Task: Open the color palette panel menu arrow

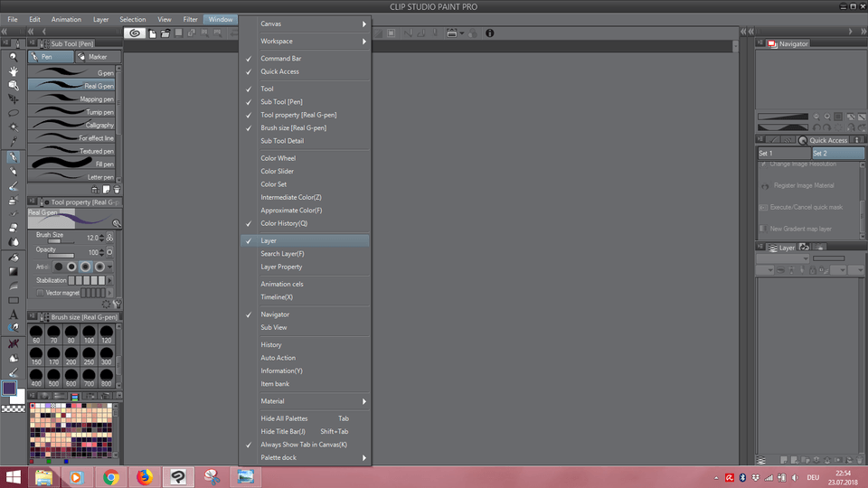Action: (x=118, y=396)
